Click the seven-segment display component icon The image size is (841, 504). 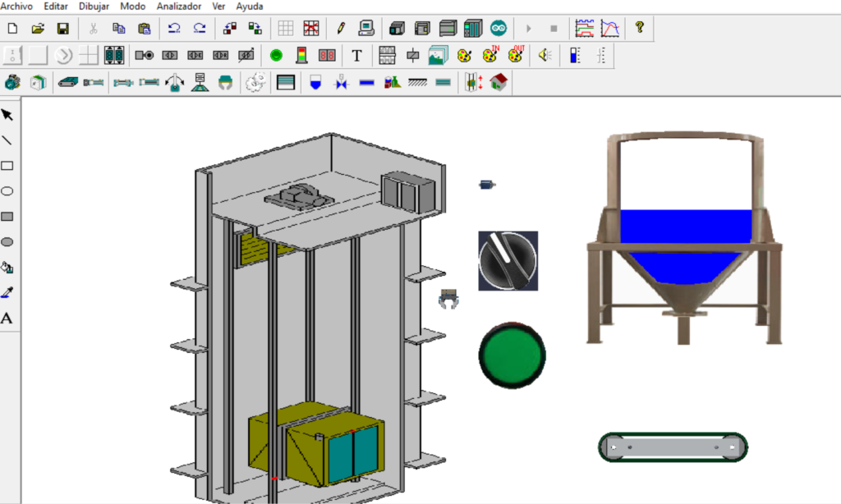pos(327,56)
